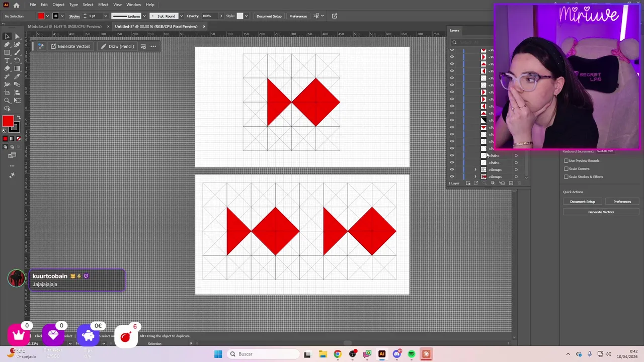This screenshot has width=644, height=362.
Task: Click the Draw (Pencil) button
Action: click(117, 46)
